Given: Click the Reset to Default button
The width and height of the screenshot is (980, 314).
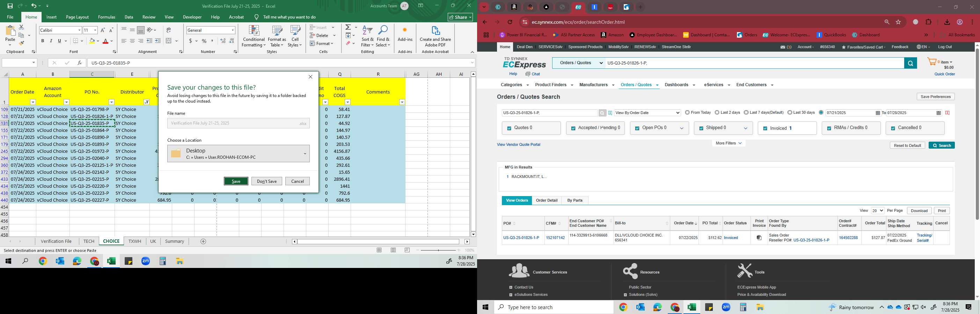Looking at the screenshot, I should [x=907, y=145].
